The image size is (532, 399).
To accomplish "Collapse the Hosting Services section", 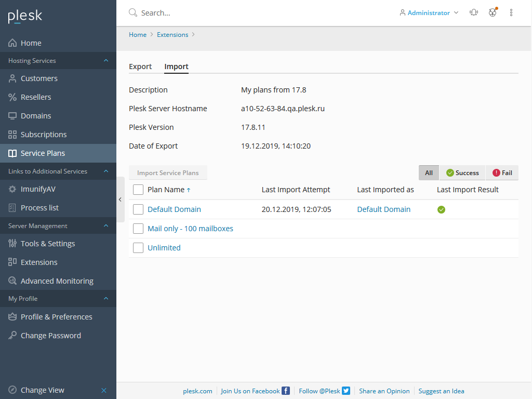I will (106, 61).
